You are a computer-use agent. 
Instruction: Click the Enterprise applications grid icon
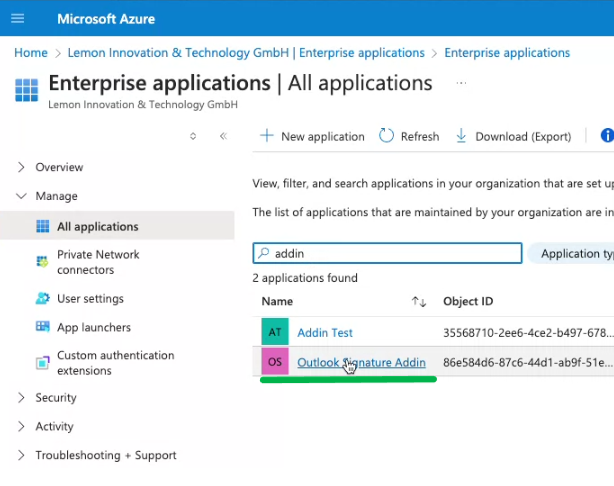point(27,90)
